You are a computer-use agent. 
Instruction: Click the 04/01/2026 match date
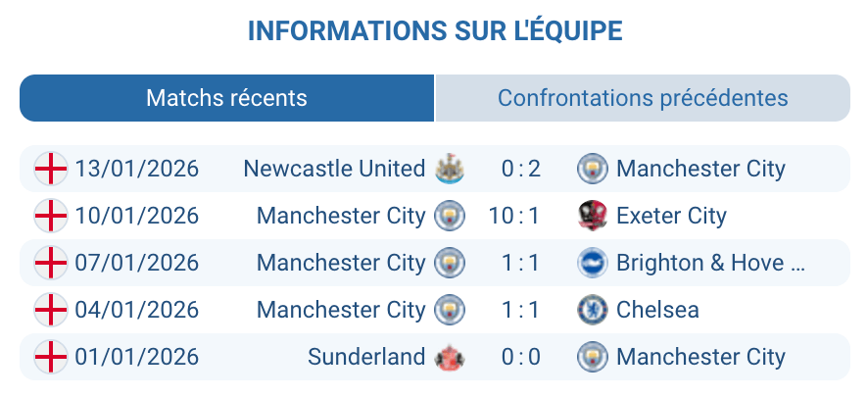[137, 310]
